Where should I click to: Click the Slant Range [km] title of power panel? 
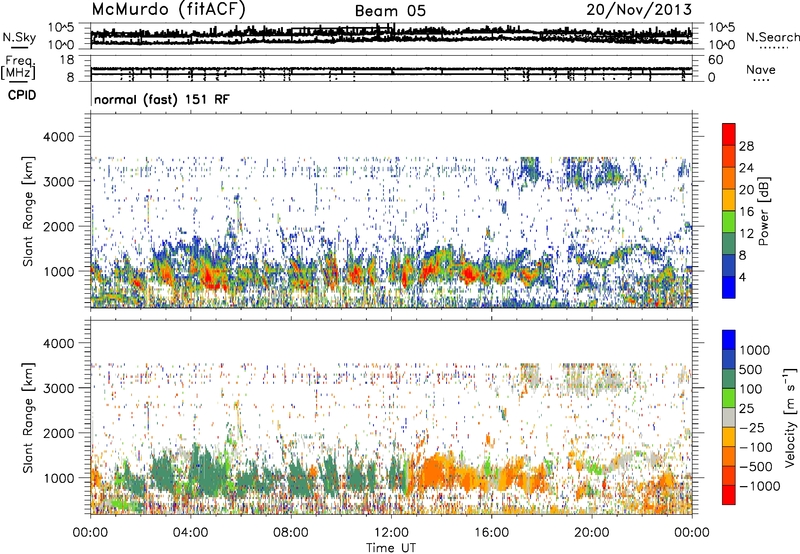[x=28, y=211]
